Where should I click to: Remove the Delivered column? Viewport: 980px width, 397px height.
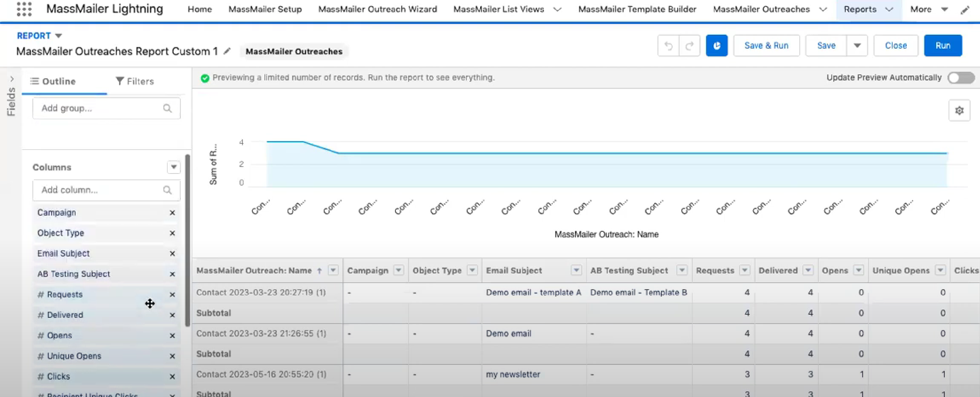[x=172, y=315]
